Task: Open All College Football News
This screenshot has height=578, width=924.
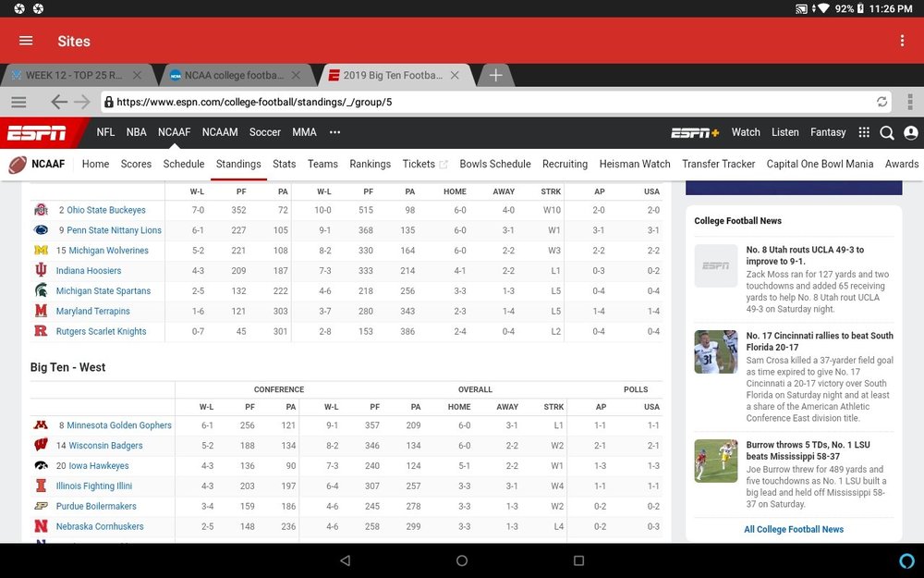Action: point(794,529)
